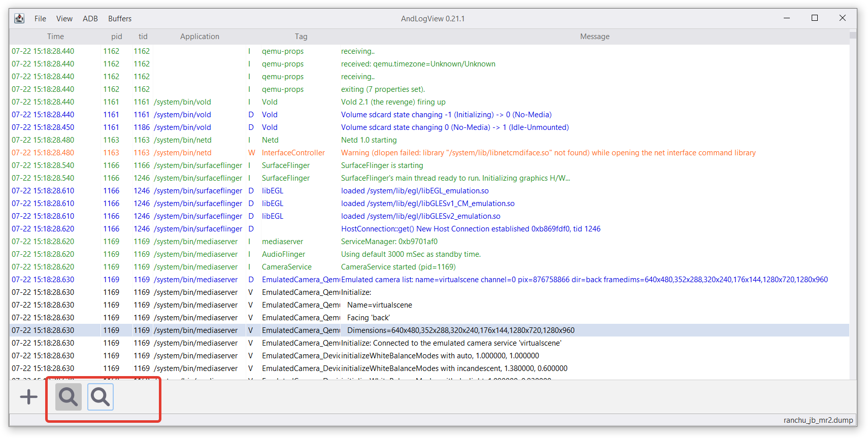Click the mediaserver tag cell
This screenshot has width=868, height=438.
click(x=282, y=242)
